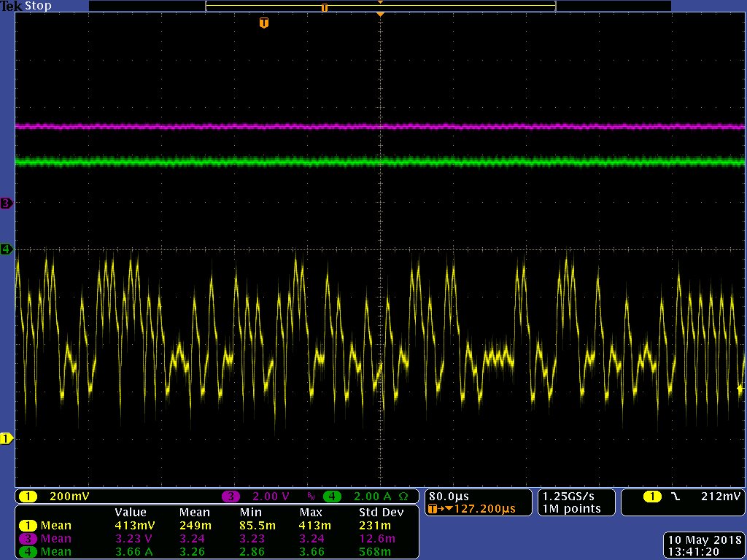Click the green channel 4 waveform trace
The width and height of the screenshot is (747, 560).
(x=380, y=162)
